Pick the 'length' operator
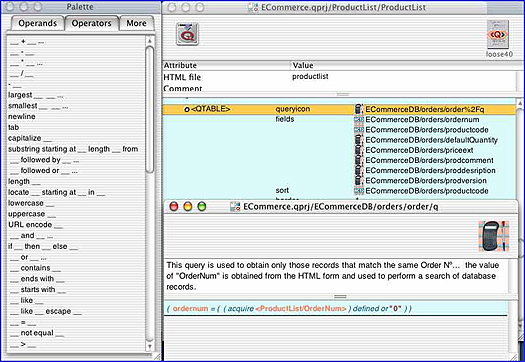Viewport: 525px width, 362px height. [x=24, y=182]
